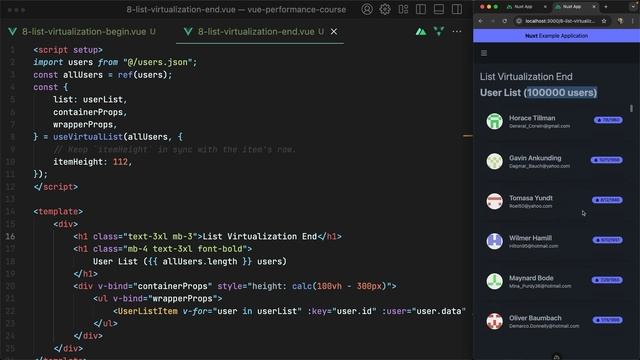This screenshot has height=360, width=640.
Task: Reload the browser page
Action: [x=505, y=21]
